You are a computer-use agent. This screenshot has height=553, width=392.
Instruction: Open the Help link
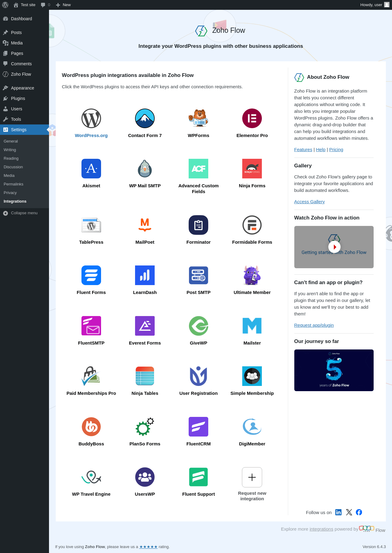point(321,150)
